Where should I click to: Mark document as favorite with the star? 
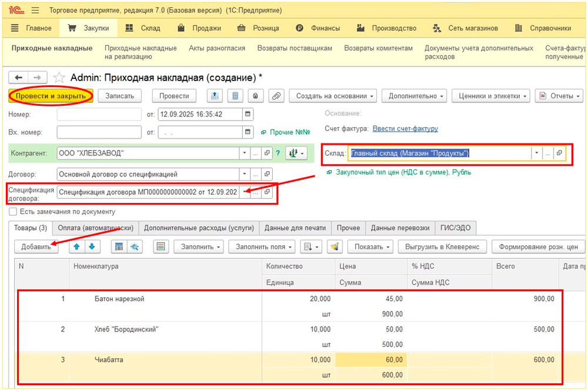pos(59,78)
